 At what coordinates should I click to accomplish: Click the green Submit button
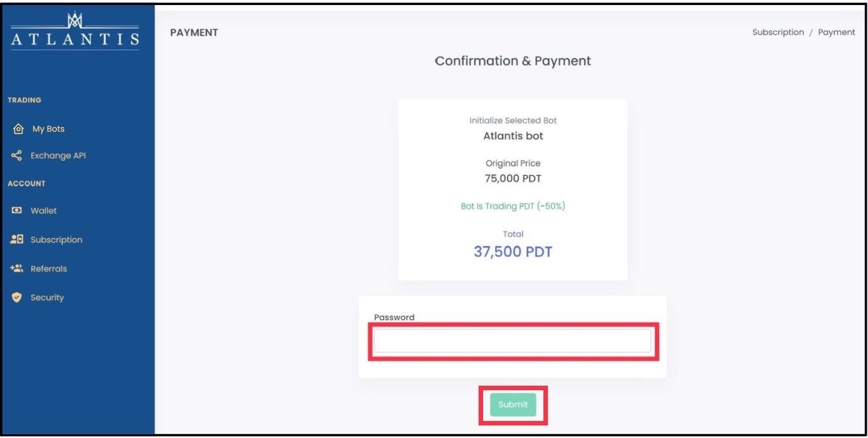[513, 405]
